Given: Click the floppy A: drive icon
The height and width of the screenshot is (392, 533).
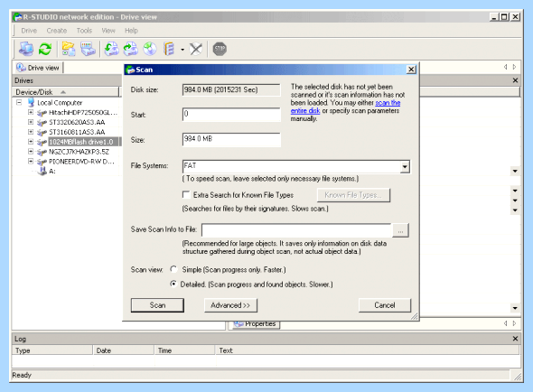Looking at the screenshot, I should tap(42, 171).
